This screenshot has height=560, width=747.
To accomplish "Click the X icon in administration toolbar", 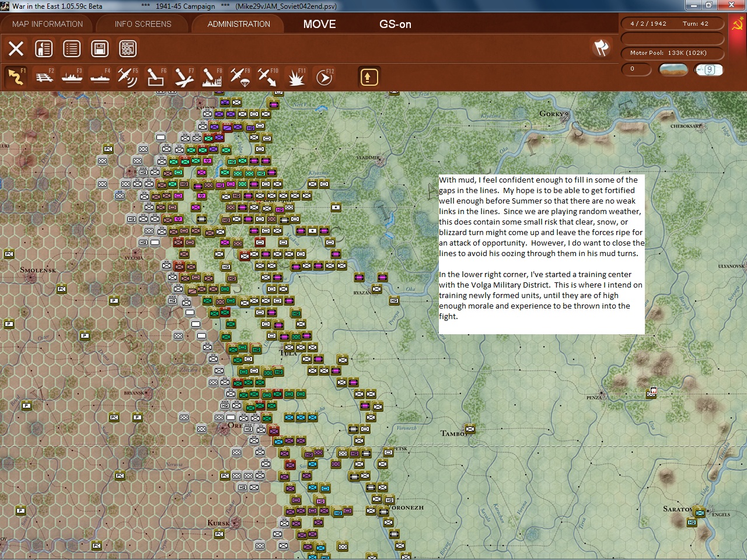I will pyautogui.click(x=16, y=48).
